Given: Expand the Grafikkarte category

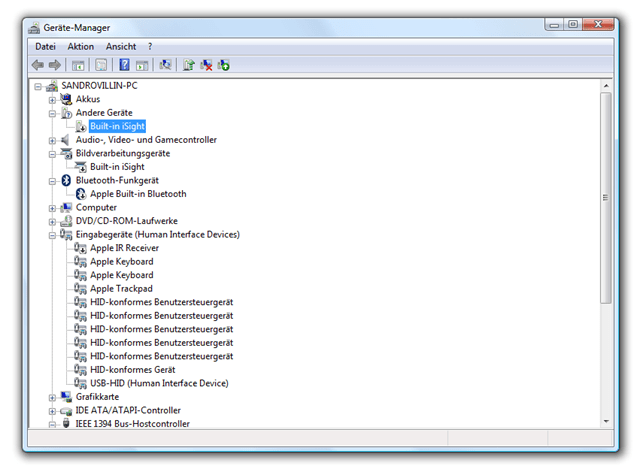Looking at the screenshot, I should click(52, 397).
